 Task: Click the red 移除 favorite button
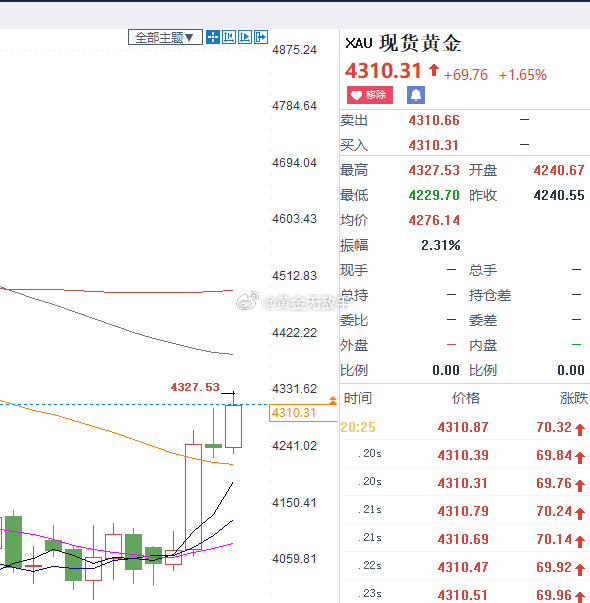[x=370, y=95]
